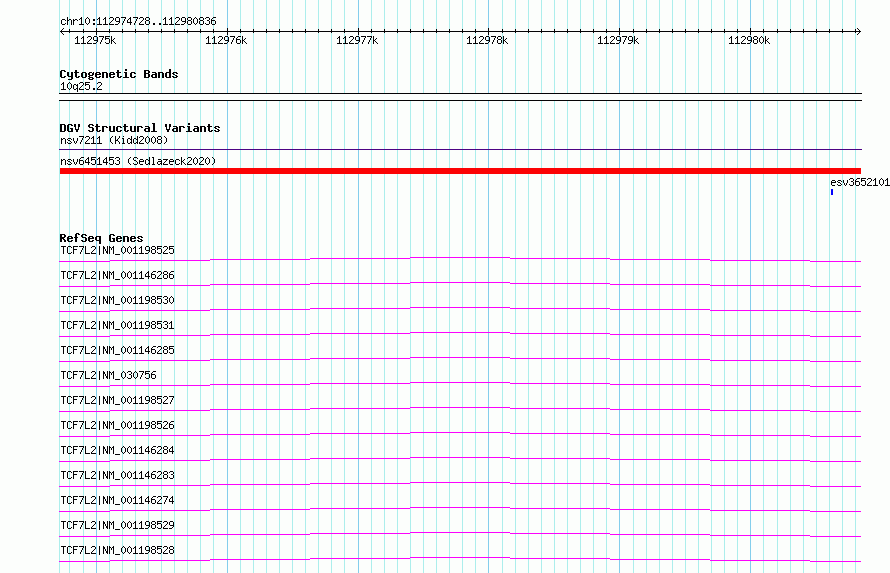The height and width of the screenshot is (573, 890).
Task: Open transcript TCF7L2|NM_001146284
Action: coord(117,450)
